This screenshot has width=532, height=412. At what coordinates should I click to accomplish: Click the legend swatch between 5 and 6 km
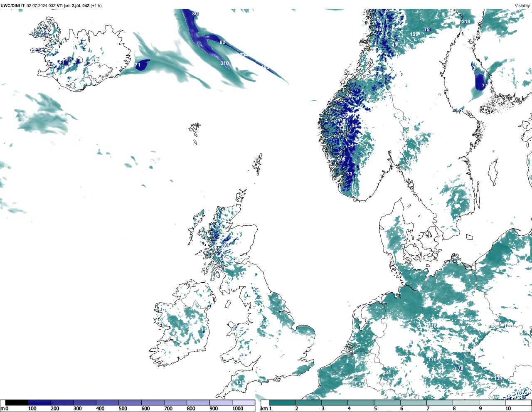[x=387, y=402]
